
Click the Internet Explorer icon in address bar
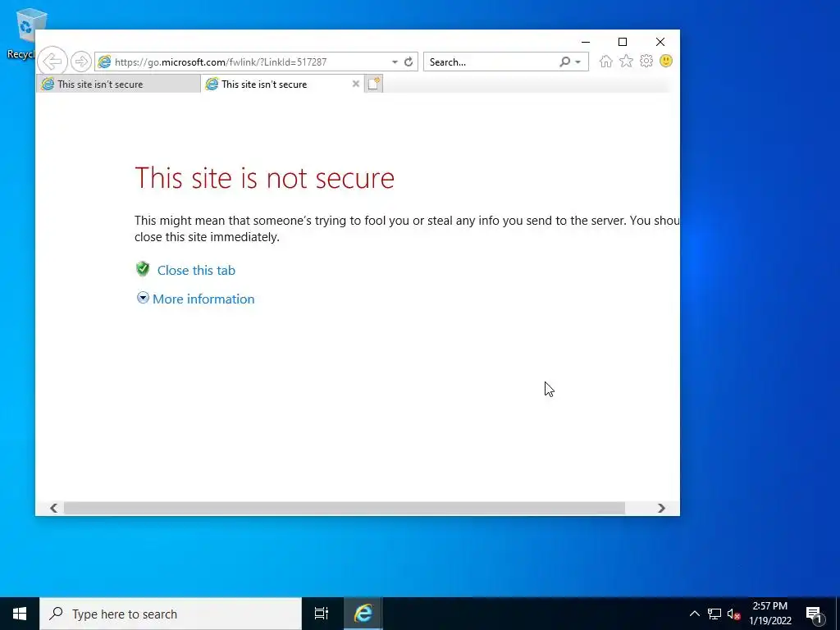(x=104, y=62)
